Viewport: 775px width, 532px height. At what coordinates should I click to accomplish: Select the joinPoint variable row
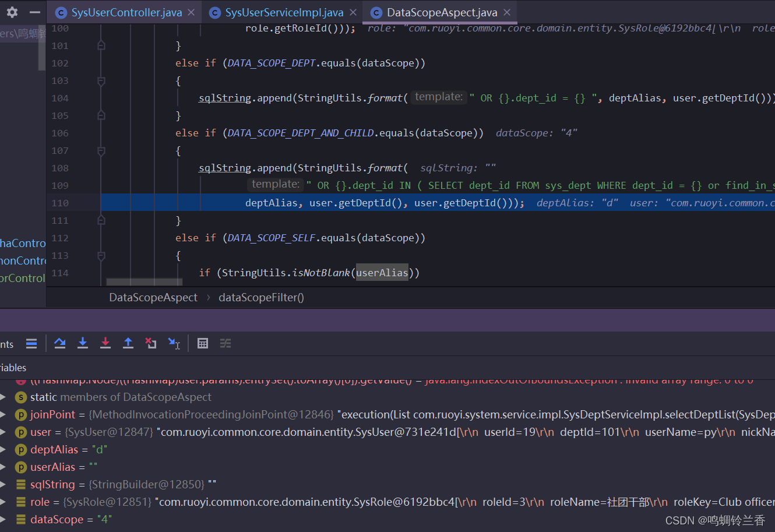pos(388,414)
